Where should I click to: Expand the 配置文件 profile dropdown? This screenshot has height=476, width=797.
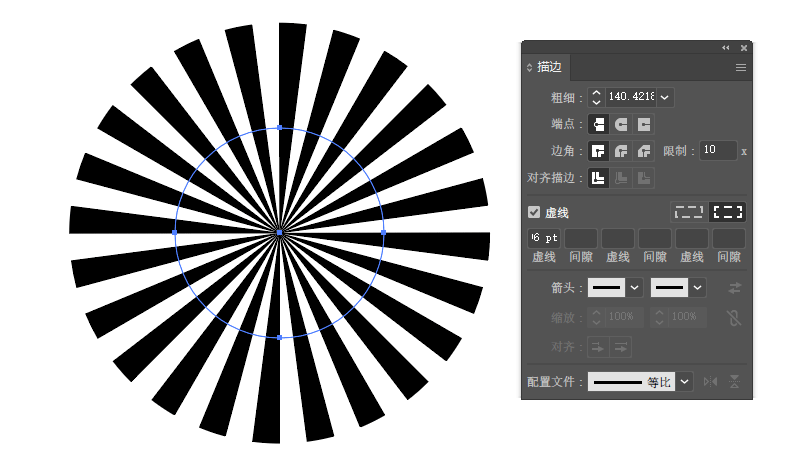685,382
